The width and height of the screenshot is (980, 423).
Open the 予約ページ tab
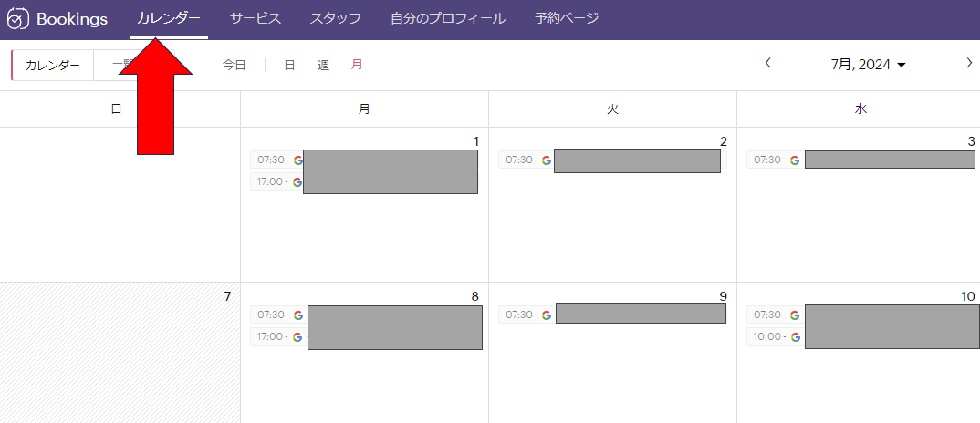567,19
